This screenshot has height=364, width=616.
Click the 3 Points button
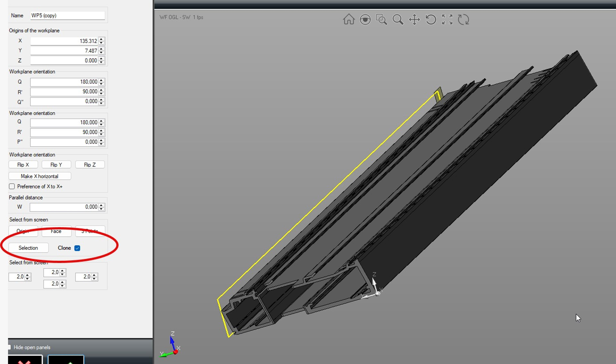coord(90,231)
